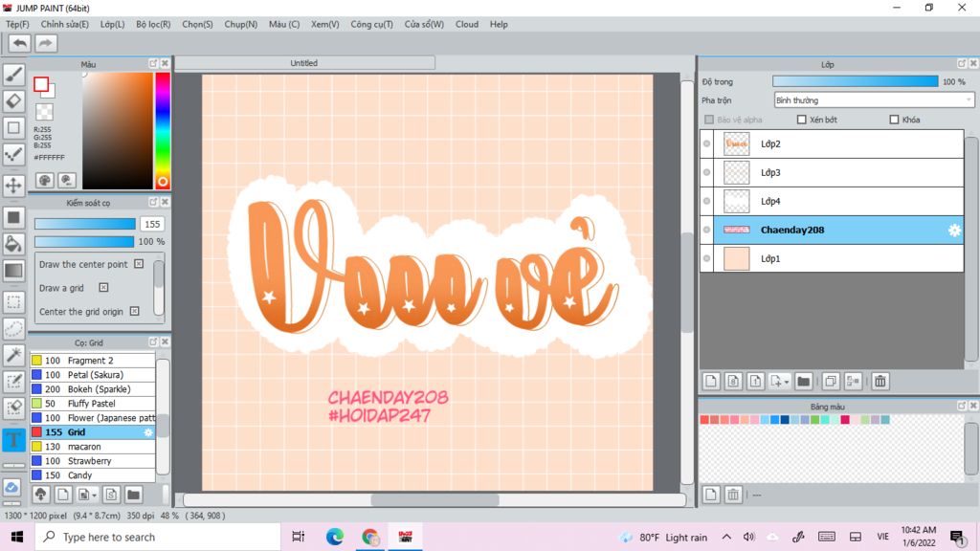Open the Windows Start menu
The height and width of the screenshot is (551, 980).
17,537
